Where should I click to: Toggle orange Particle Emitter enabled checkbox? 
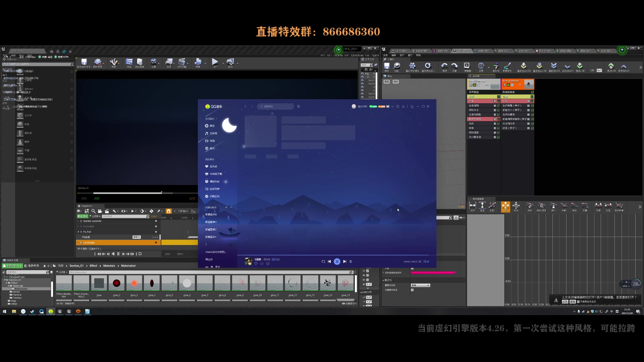pos(504,85)
